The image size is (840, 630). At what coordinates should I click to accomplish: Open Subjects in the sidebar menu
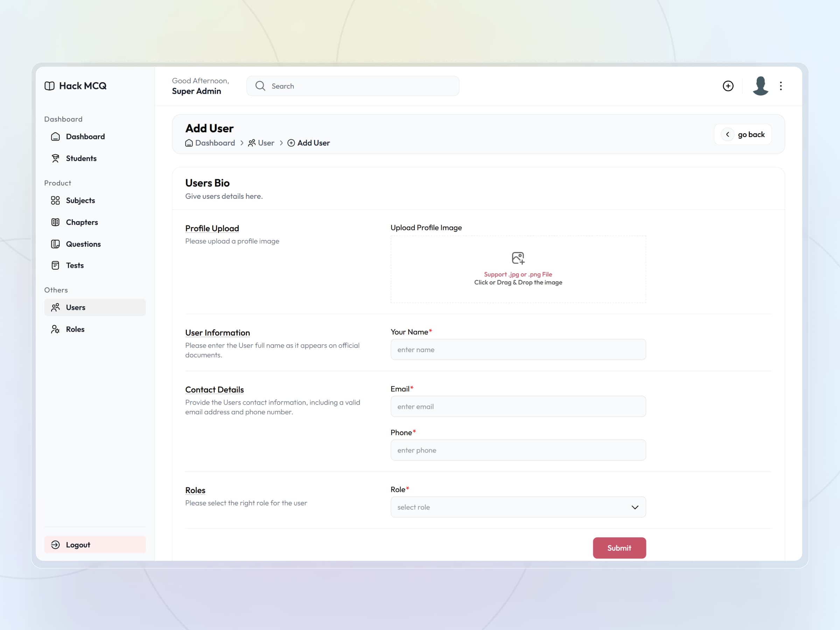[95, 201]
